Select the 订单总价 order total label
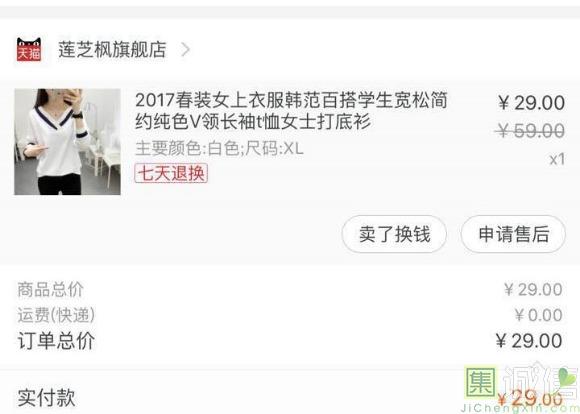The image size is (580, 414). click(x=56, y=341)
